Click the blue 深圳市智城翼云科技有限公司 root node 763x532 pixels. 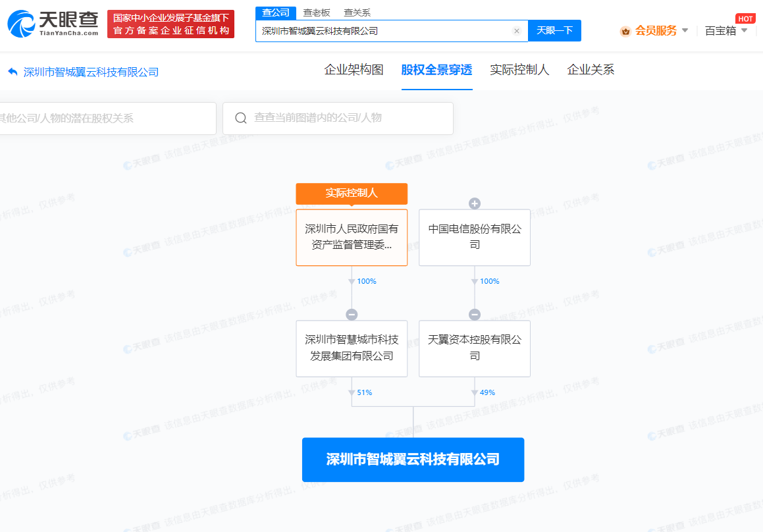[413, 460]
